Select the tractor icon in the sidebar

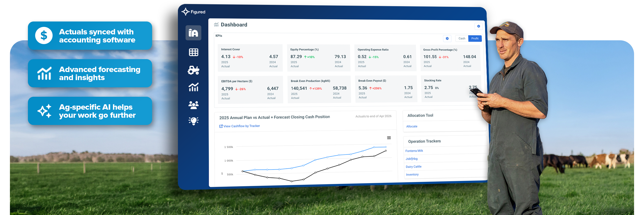coord(193,70)
